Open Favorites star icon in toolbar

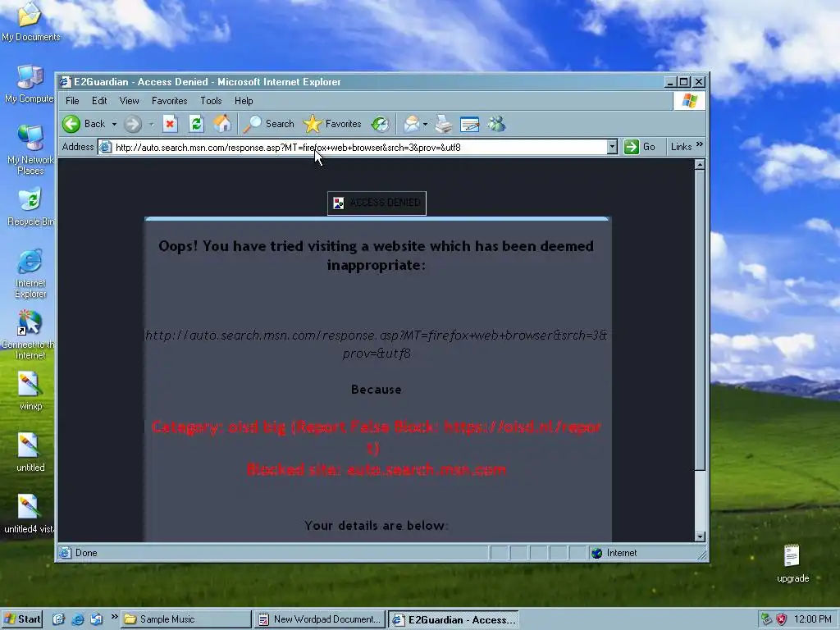[313, 125]
